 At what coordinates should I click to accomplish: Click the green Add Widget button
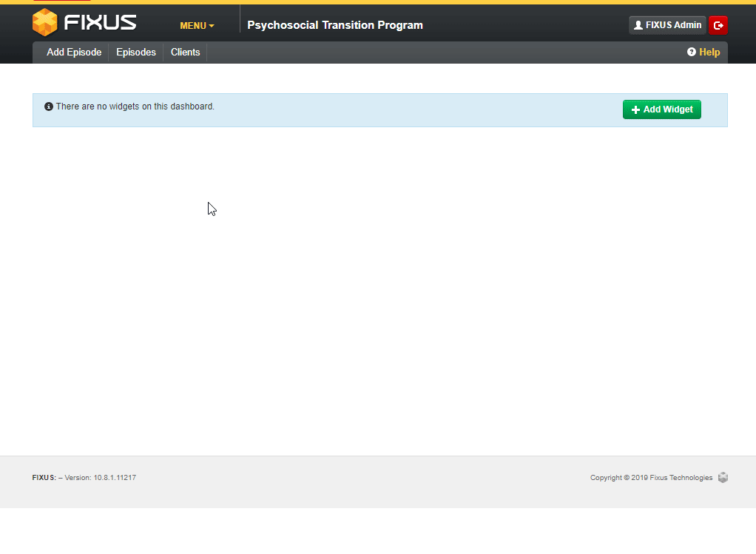click(661, 109)
